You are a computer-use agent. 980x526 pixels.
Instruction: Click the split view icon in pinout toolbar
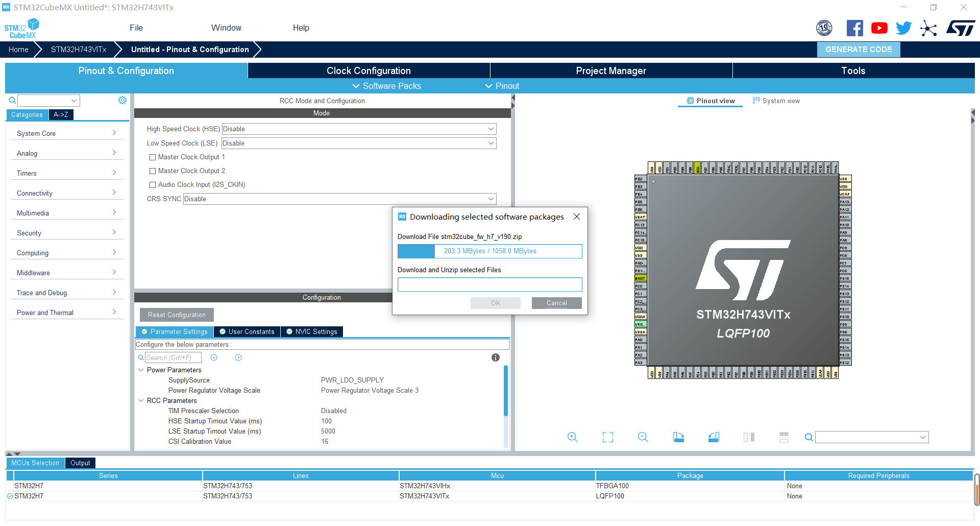tap(749, 437)
